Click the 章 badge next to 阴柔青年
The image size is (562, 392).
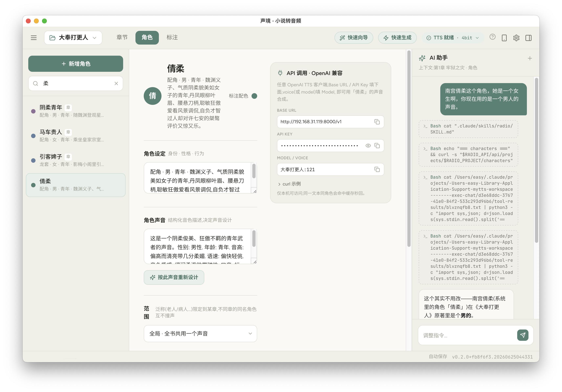click(68, 107)
